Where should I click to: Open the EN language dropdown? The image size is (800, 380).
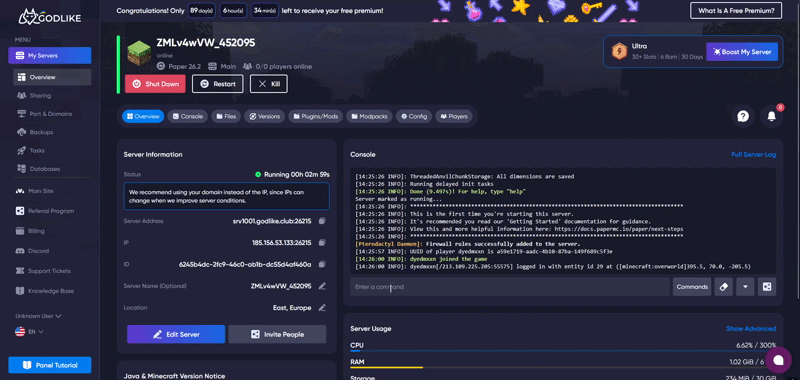pos(29,332)
